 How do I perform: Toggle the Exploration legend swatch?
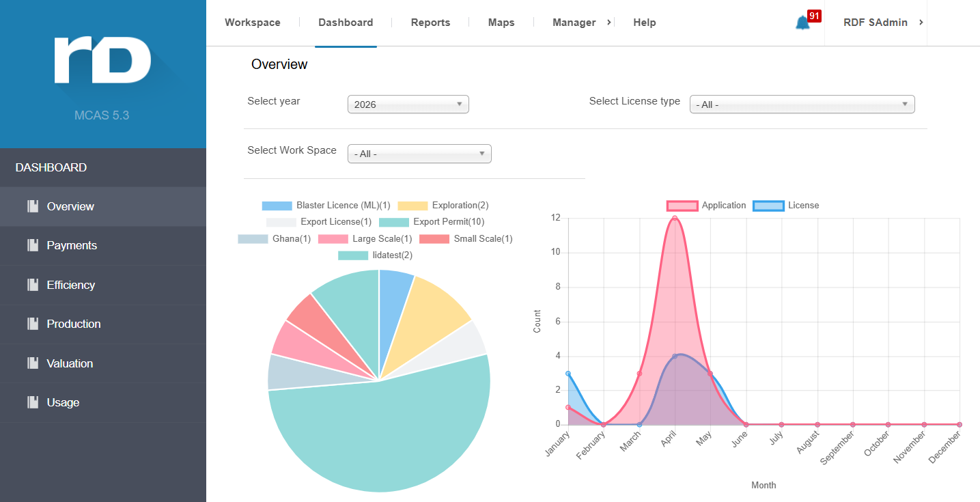click(x=412, y=206)
